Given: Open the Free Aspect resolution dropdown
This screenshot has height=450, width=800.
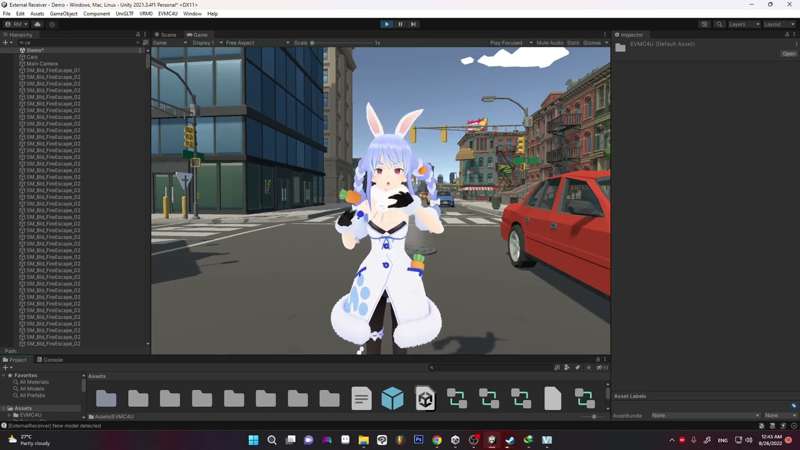Looking at the screenshot, I should [250, 43].
